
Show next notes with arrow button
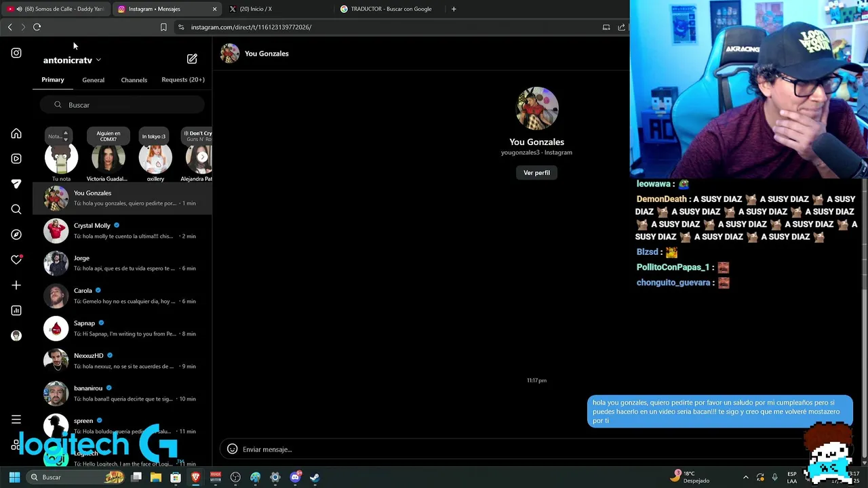[202, 157]
